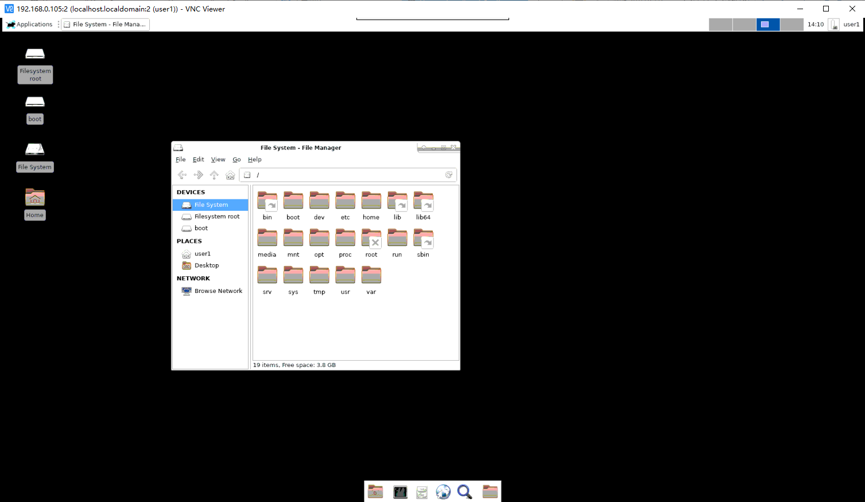The image size is (865, 502).
Task: Select the opt folder icon
Action: [319, 238]
